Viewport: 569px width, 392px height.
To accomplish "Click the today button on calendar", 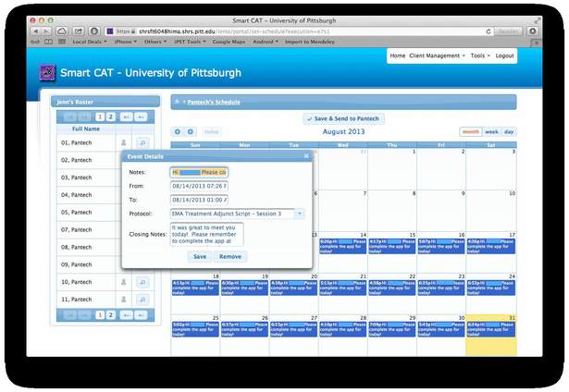I will pos(212,131).
